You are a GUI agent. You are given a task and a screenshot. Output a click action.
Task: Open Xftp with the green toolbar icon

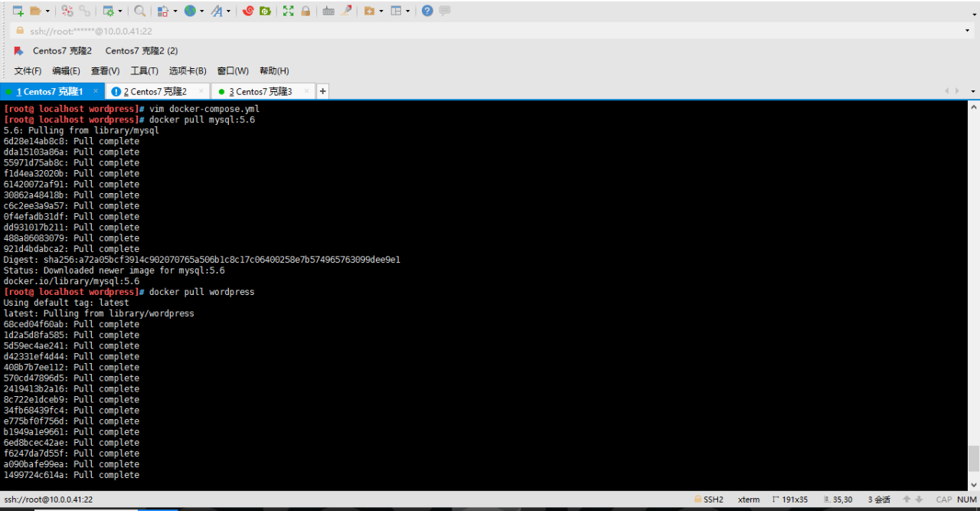265,11
